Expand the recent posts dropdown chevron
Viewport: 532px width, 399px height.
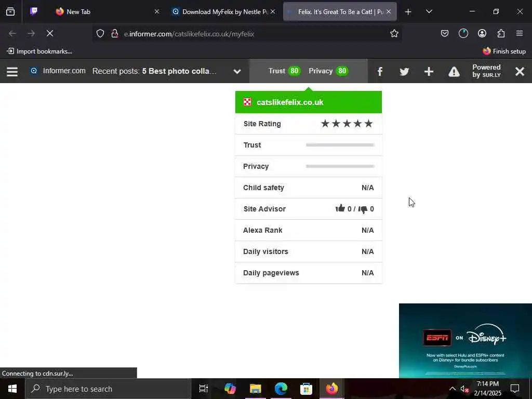237,72
